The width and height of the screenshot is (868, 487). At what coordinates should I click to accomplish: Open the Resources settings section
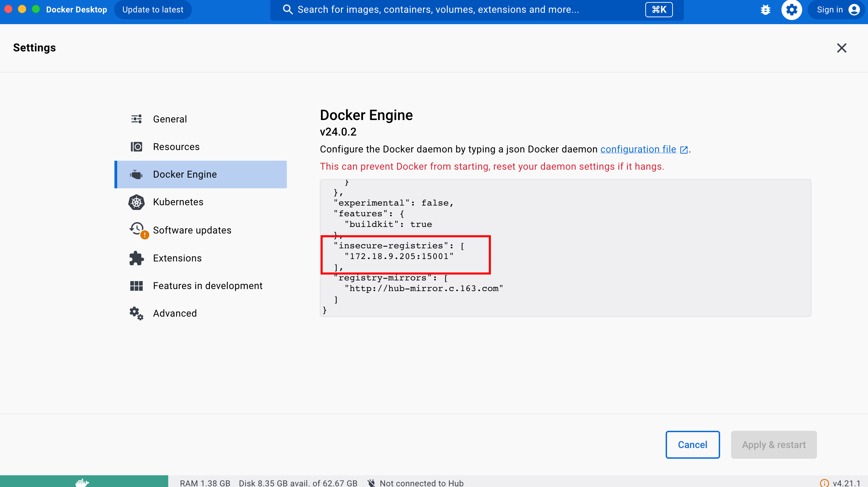click(201, 147)
